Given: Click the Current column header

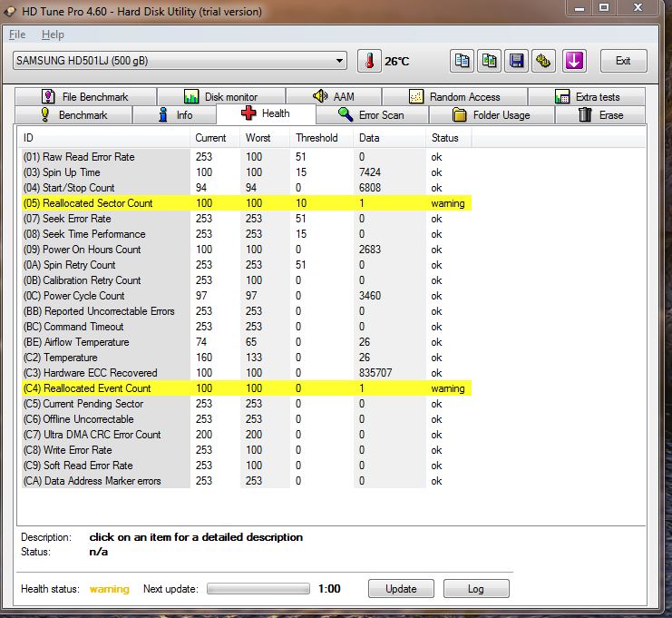Looking at the screenshot, I should tap(215, 138).
